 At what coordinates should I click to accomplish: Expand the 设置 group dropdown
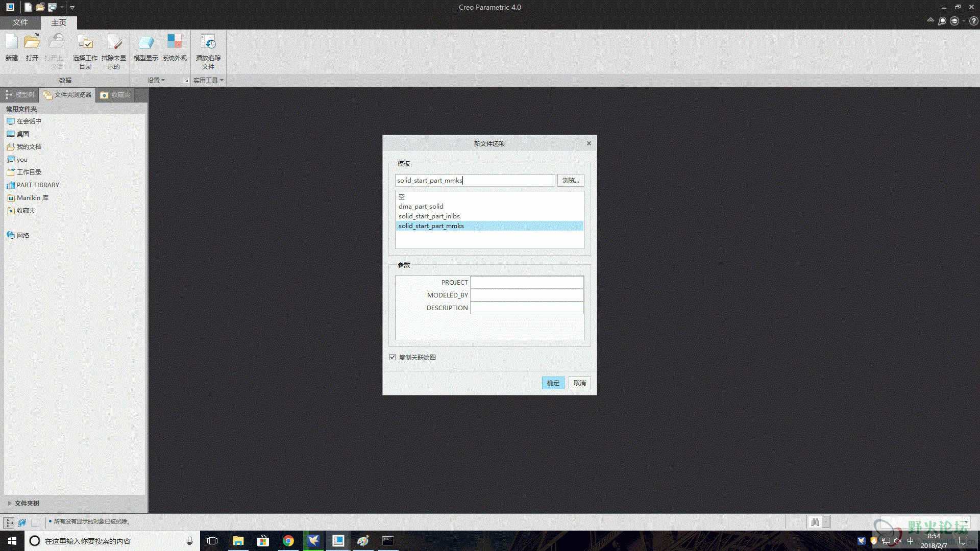coord(156,80)
